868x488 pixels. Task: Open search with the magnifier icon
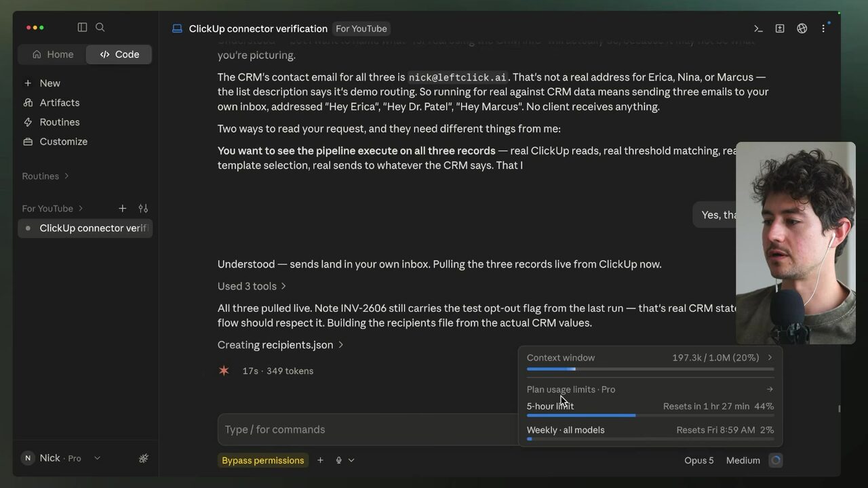coord(100,27)
